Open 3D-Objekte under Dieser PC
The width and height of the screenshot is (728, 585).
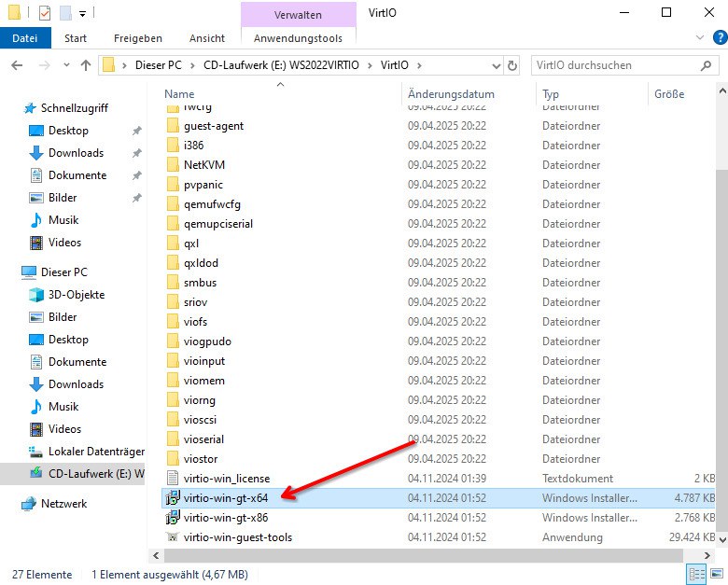77,295
